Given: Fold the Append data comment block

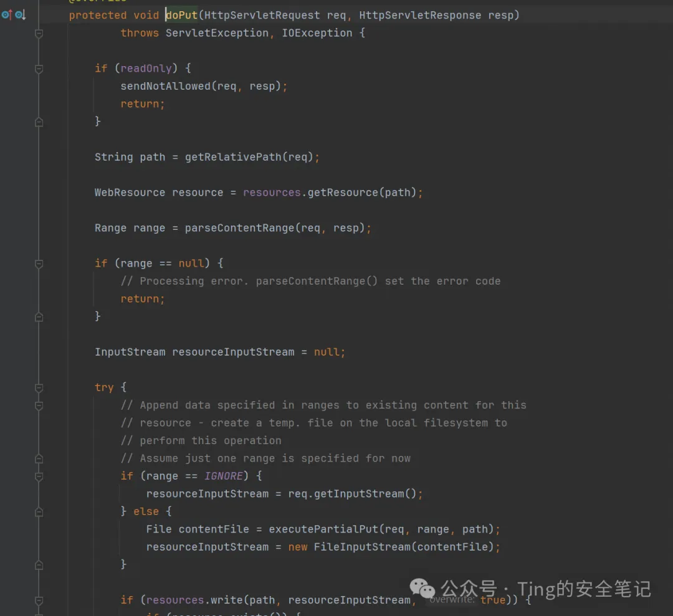Looking at the screenshot, I should (39, 405).
